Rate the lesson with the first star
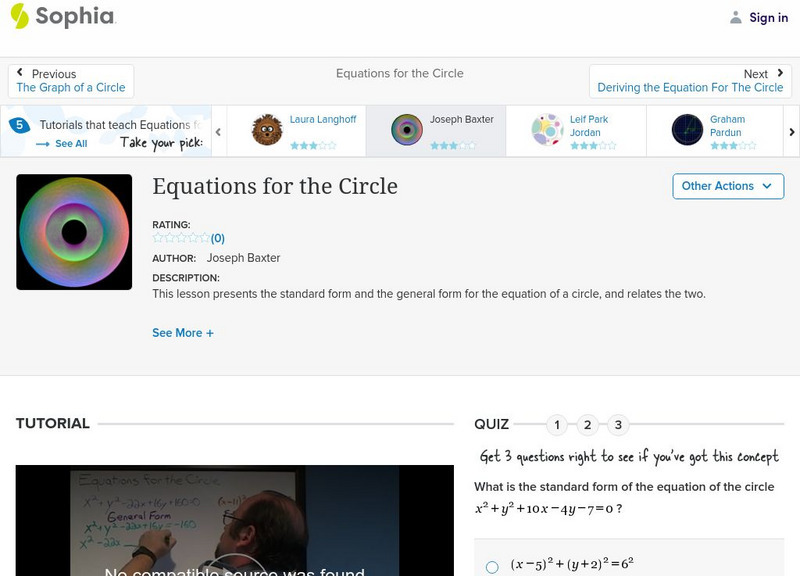 [x=156, y=238]
